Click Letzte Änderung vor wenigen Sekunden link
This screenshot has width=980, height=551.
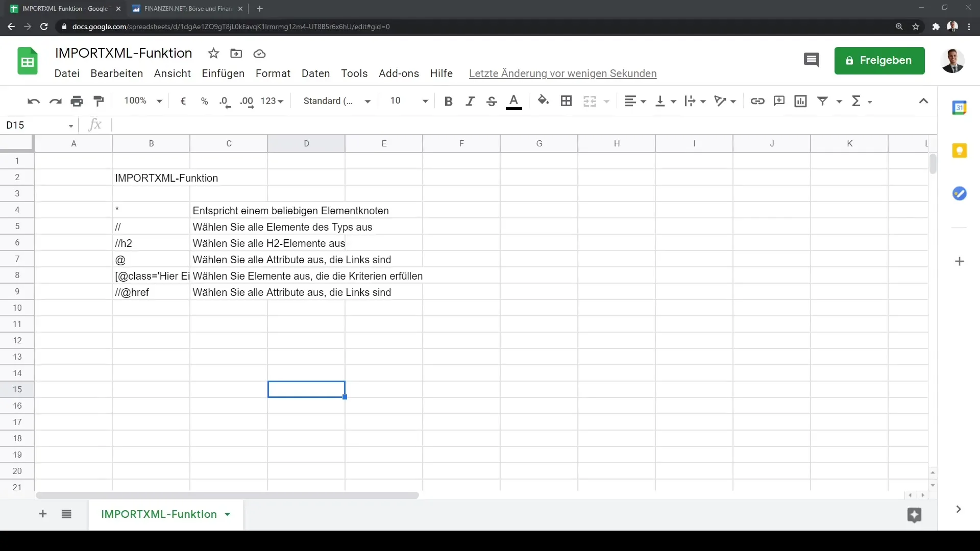click(562, 73)
